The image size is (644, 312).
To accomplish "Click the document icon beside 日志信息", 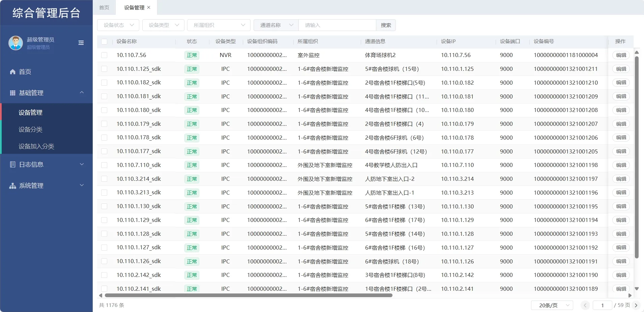I will [13, 164].
